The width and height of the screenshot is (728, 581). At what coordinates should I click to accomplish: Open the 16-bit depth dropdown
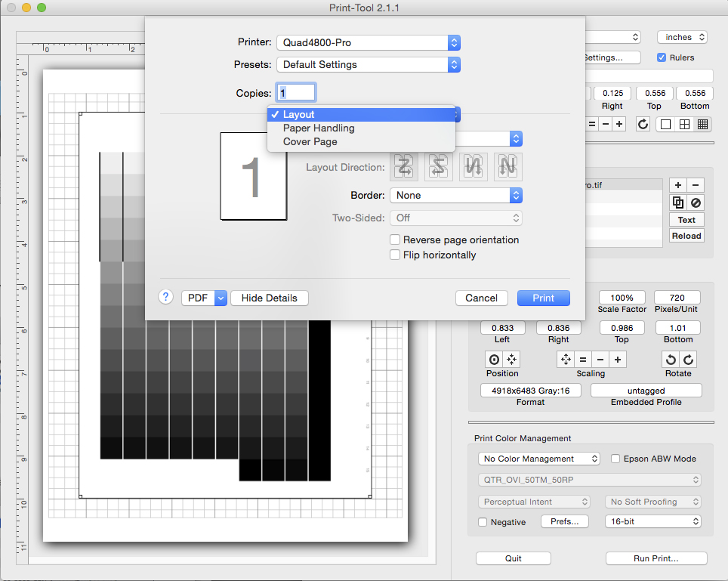[652, 521]
